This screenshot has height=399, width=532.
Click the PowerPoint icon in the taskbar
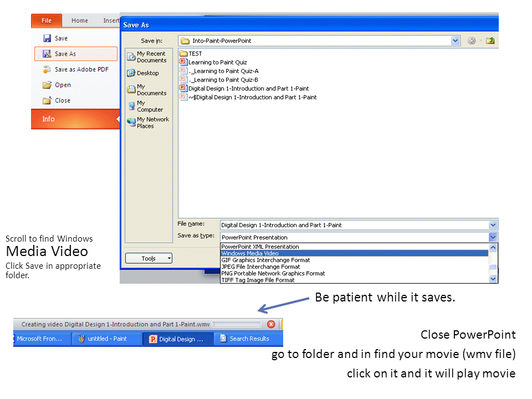click(153, 339)
